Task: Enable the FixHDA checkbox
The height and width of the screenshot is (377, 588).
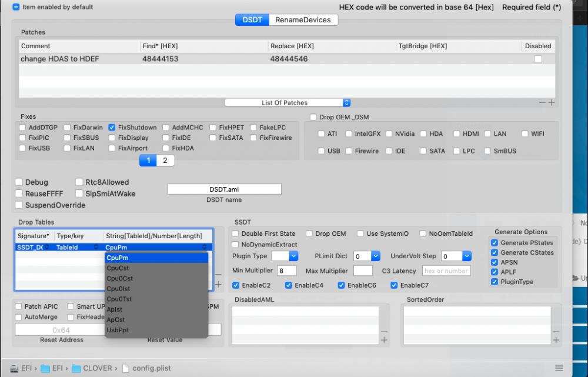Action: coord(166,148)
